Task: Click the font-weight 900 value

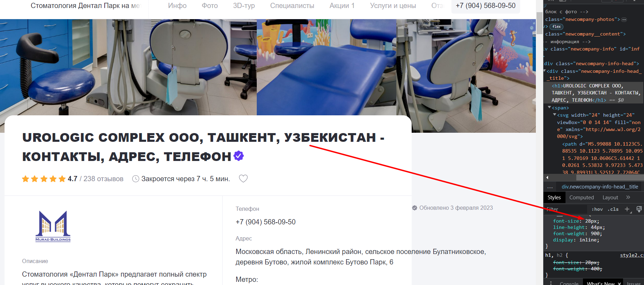Action: [595, 233]
